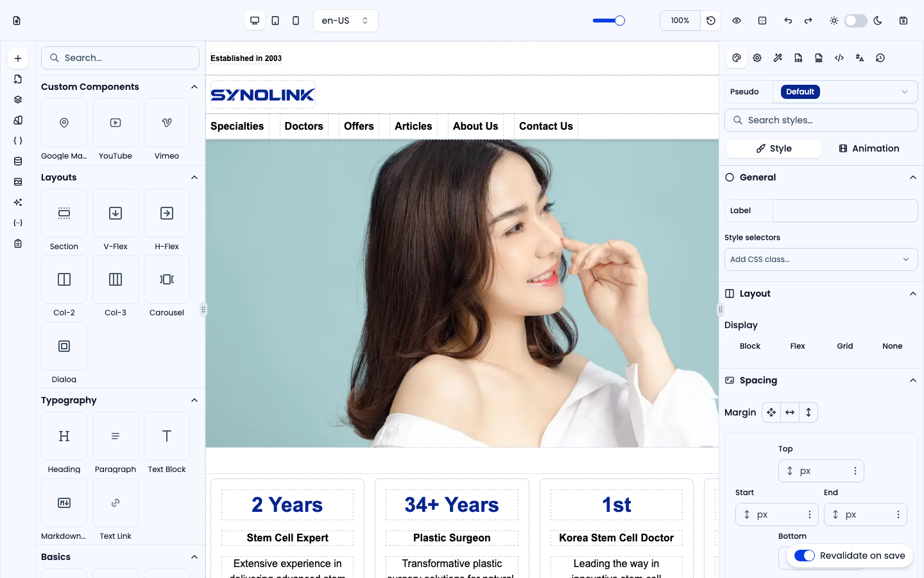Screen dimensions: 924x578
Task: Click the Contact Us menu item on the page
Action: [546, 127]
